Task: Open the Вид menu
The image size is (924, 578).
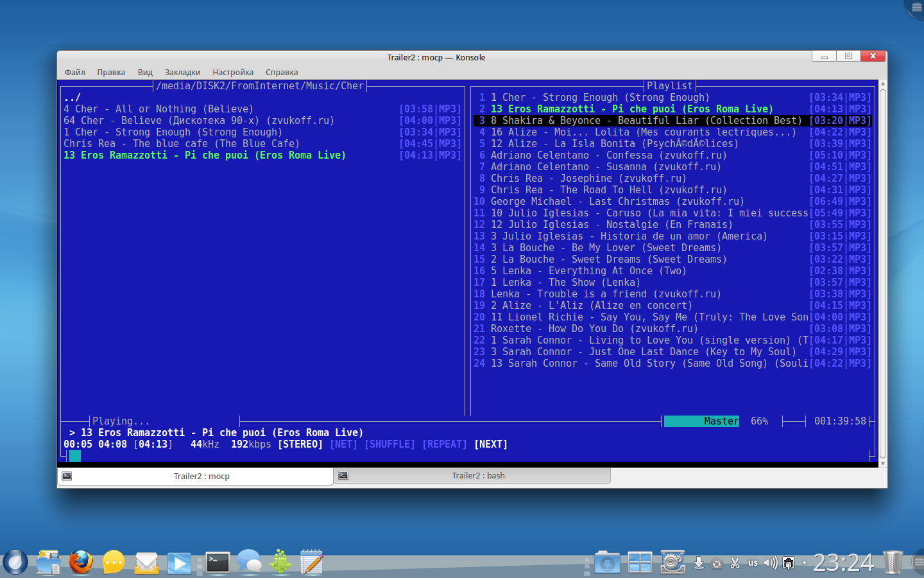Action: [x=145, y=73]
